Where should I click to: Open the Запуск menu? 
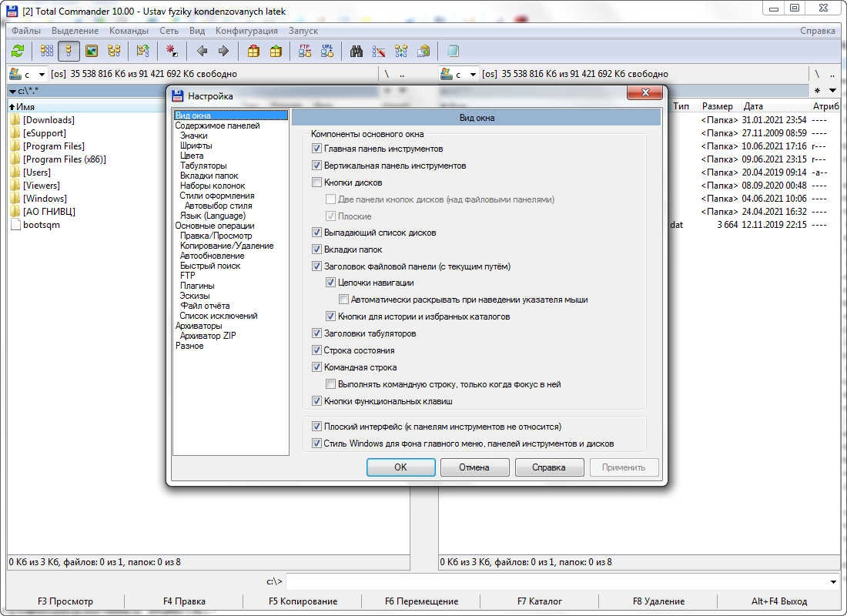pyautogui.click(x=303, y=31)
